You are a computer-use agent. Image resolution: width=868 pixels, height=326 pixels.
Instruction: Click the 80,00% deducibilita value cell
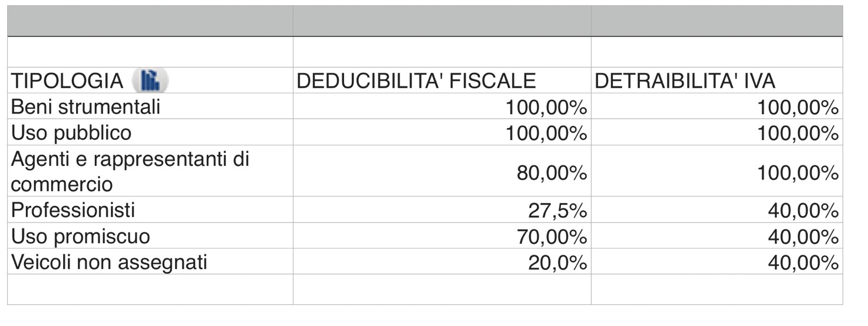(x=442, y=171)
